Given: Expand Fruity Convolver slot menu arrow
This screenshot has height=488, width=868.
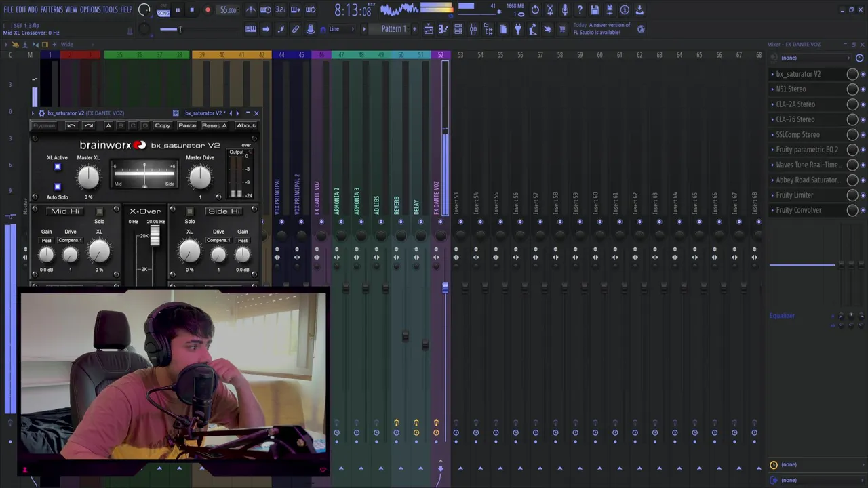Looking at the screenshot, I should tap(772, 210).
